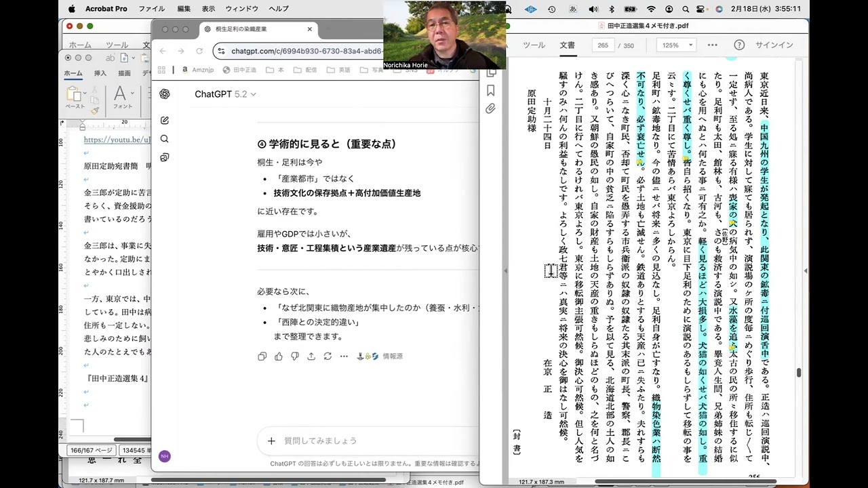Screen dimensions: 868x488
Task: Open ChatGPT 5.2 model selector
Action: click(x=225, y=94)
